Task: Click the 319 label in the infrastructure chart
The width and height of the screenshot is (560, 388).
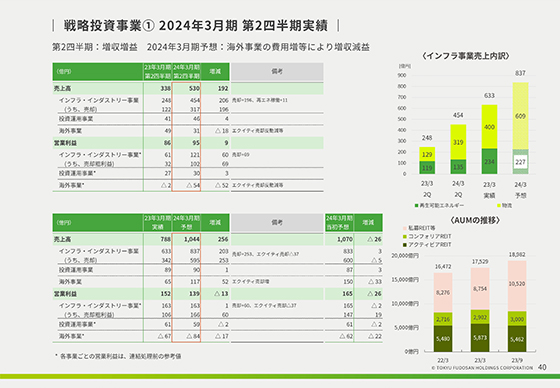Action: (x=458, y=142)
